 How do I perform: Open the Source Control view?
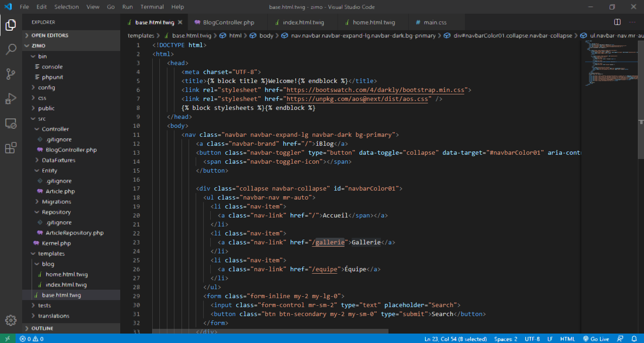11,74
